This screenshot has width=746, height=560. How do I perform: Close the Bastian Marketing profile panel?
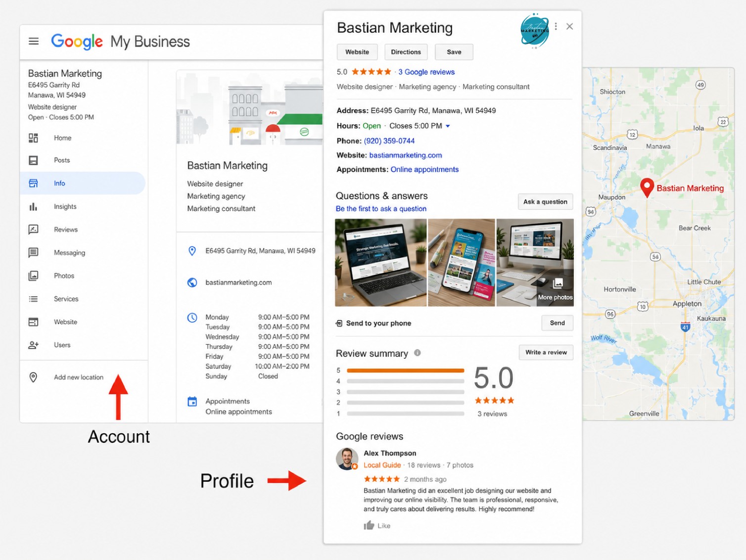tap(570, 26)
